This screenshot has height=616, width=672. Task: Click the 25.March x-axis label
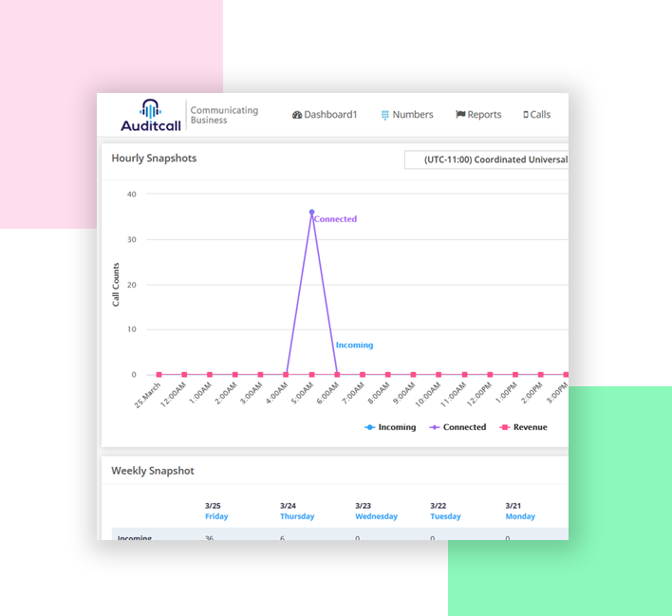click(x=147, y=395)
